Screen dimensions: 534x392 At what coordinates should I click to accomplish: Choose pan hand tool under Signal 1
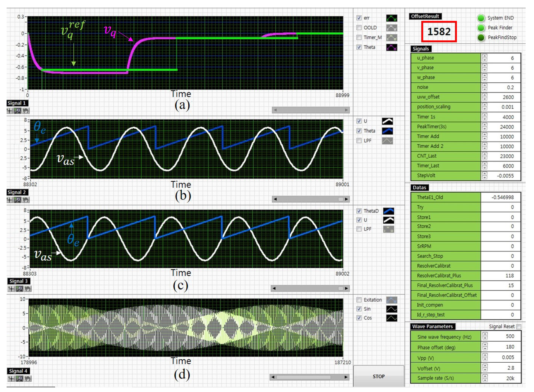pyautogui.click(x=26, y=111)
